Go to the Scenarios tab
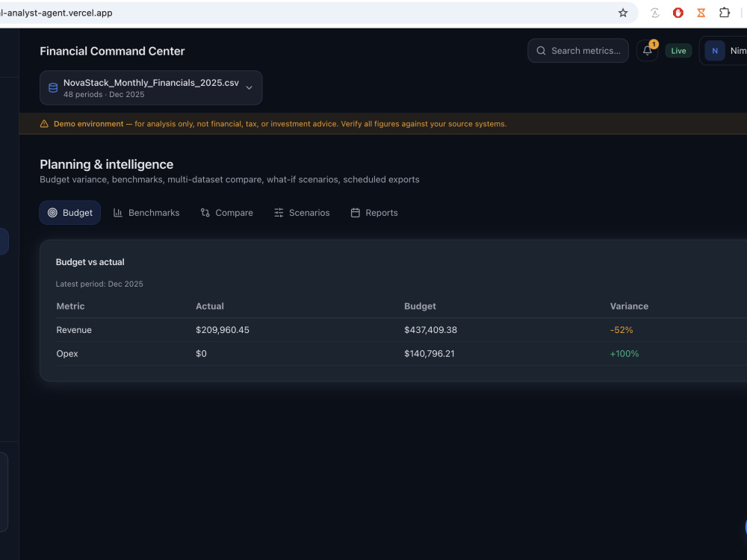Viewport: 747px width, 560px height. (302, 212)
